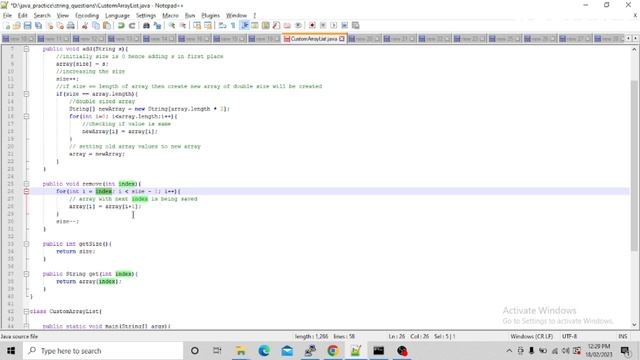
Task: Collapse the add method fold on line 7
Action: click(x=26, y=49)
